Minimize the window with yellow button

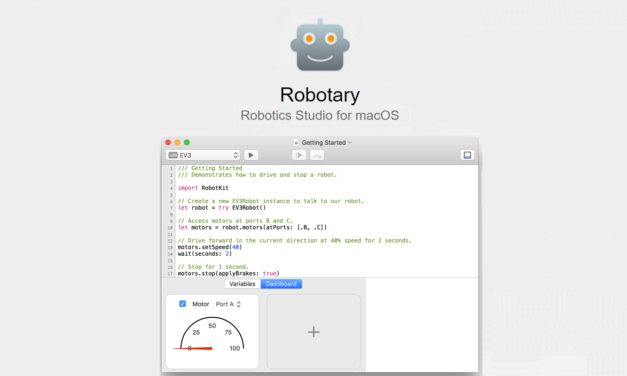click(178, 142)
